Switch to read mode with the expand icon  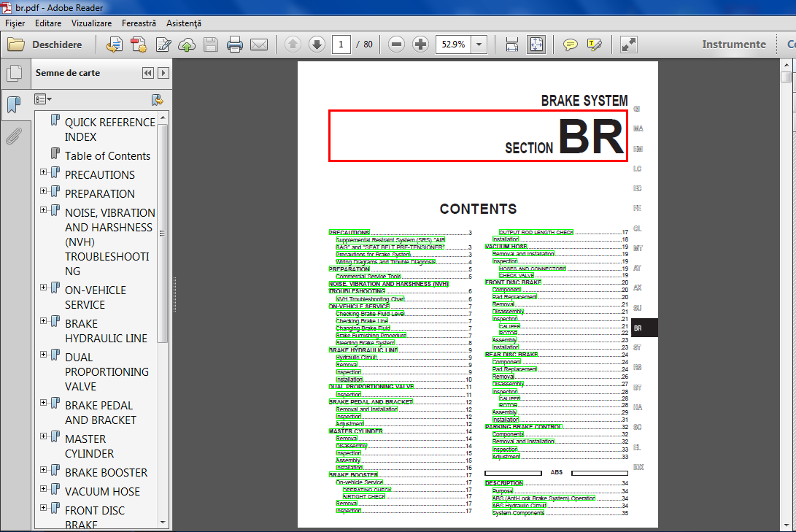[628, 45]
